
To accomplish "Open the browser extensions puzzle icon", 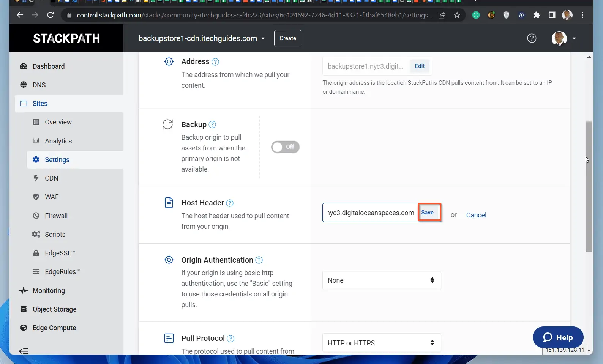I will tap(537, 15).
